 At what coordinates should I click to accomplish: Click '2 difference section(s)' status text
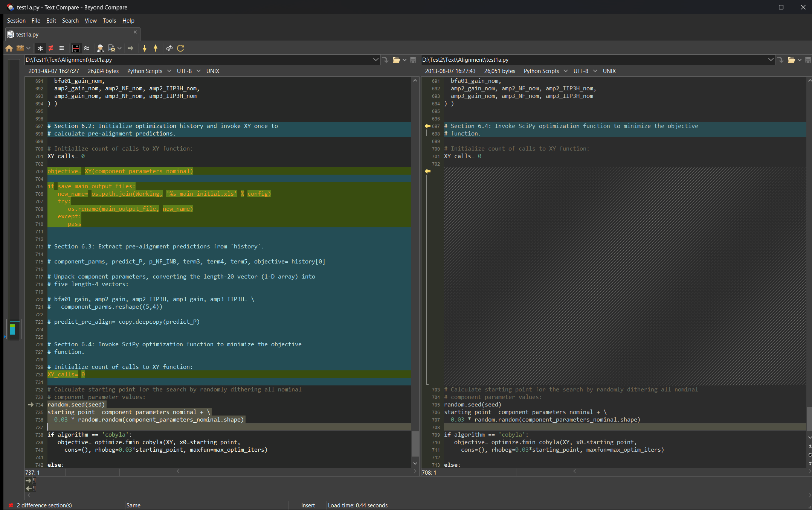pyautogui.click(x=44, y=505)
